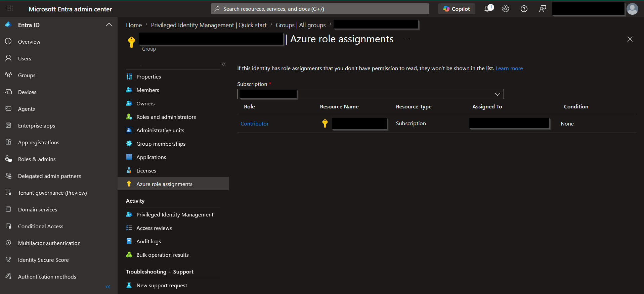Click the Applications grid icon

pos(129,157)
